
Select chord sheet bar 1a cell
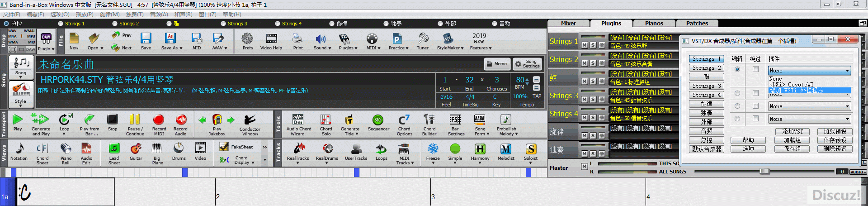click(x=66, y=192)
